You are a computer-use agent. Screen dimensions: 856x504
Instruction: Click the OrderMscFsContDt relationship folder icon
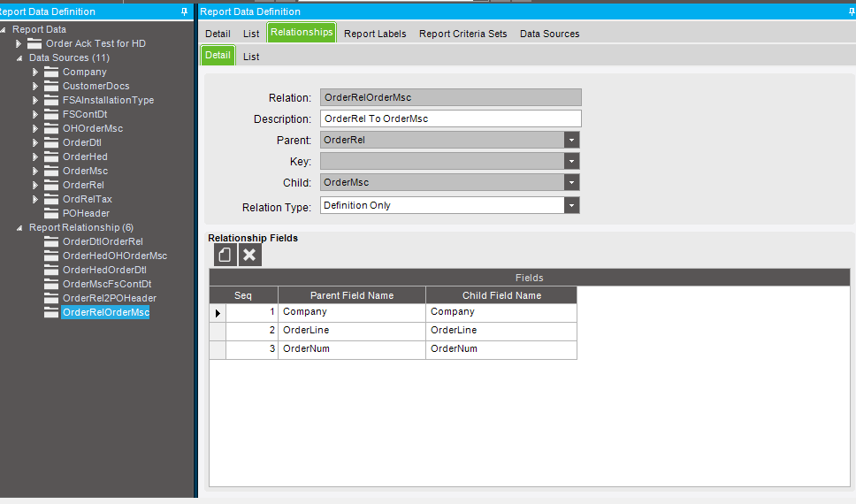(x=51, y=285)
